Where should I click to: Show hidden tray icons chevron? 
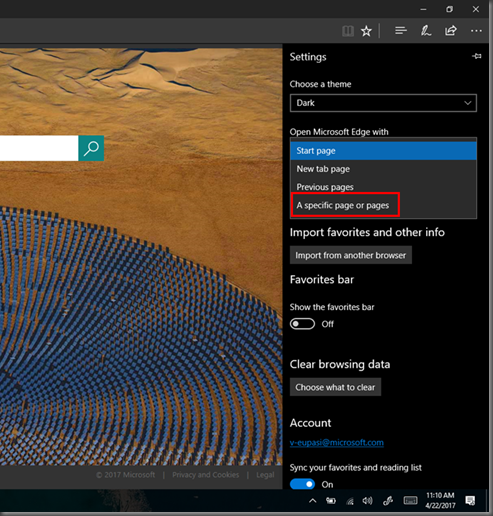coord(313,501)
